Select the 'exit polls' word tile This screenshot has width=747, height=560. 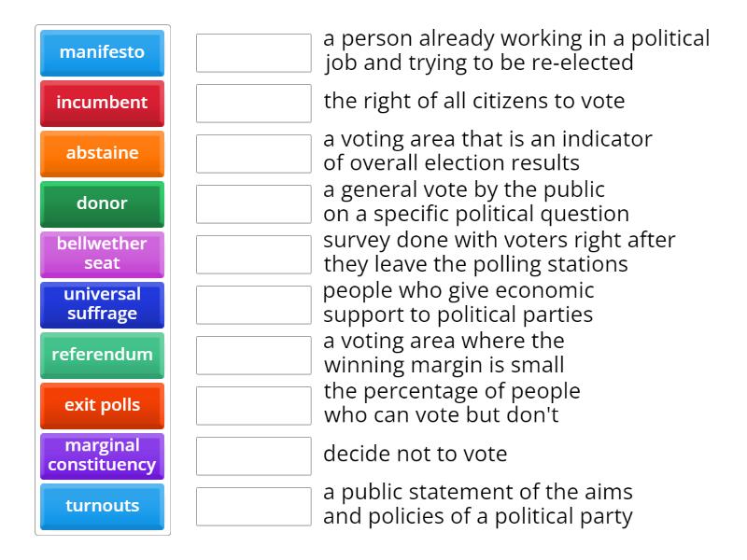[x=102, y=405]
